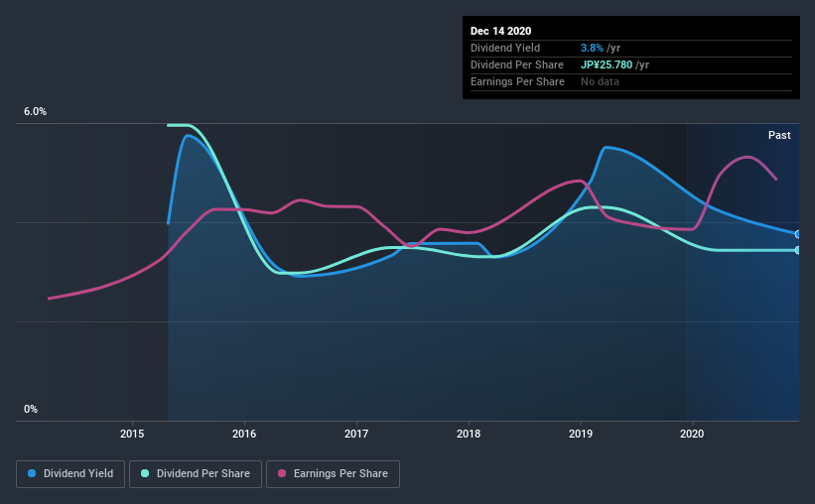Click the Dec 14 2020 tooltip date

click(500, 31)
